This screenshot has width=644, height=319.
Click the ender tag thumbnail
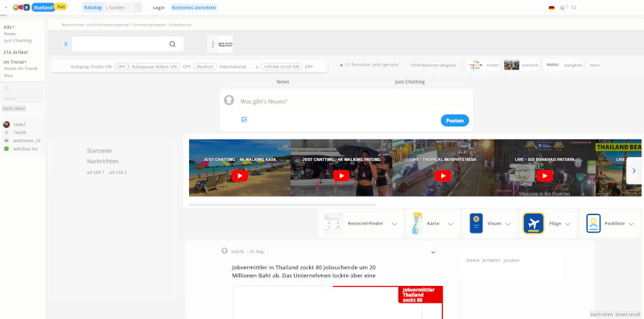click(x=476, y=65)
